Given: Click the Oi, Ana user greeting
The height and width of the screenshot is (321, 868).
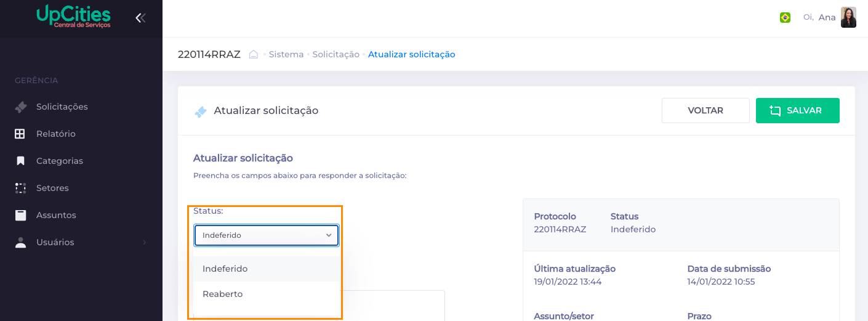Looking at the screenshot, I should coord(819,17).
